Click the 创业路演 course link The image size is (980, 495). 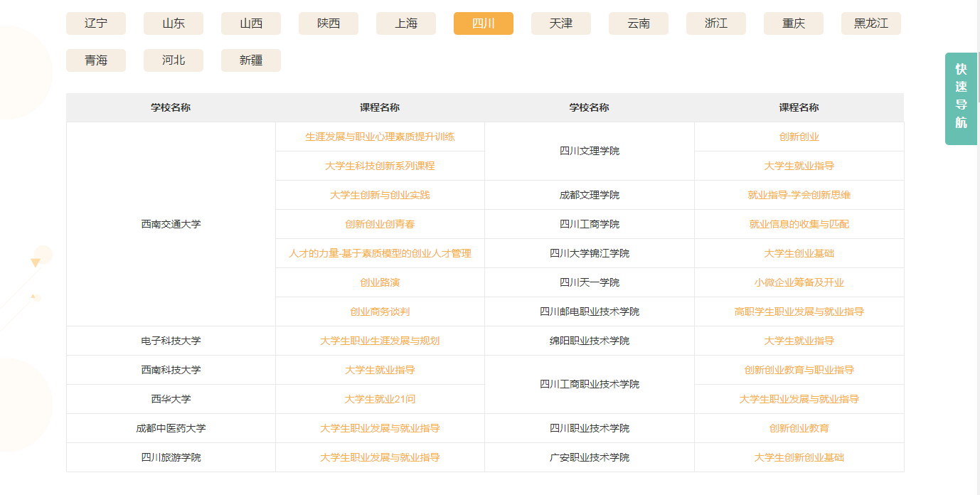[380, 282]
